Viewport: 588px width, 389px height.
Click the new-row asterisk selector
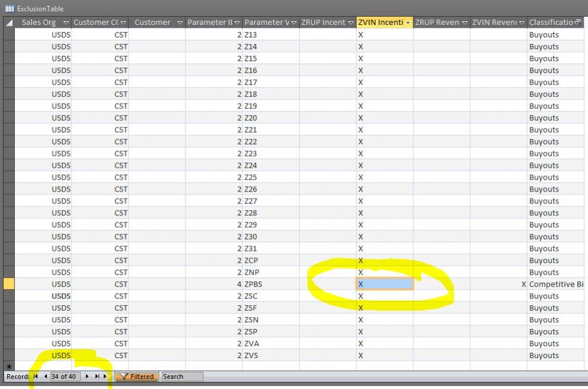[x=9, y=366]
